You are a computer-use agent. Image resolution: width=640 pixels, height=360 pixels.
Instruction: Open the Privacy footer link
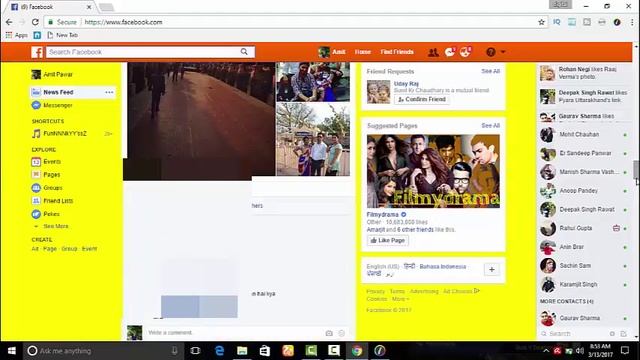pos(376,291)
